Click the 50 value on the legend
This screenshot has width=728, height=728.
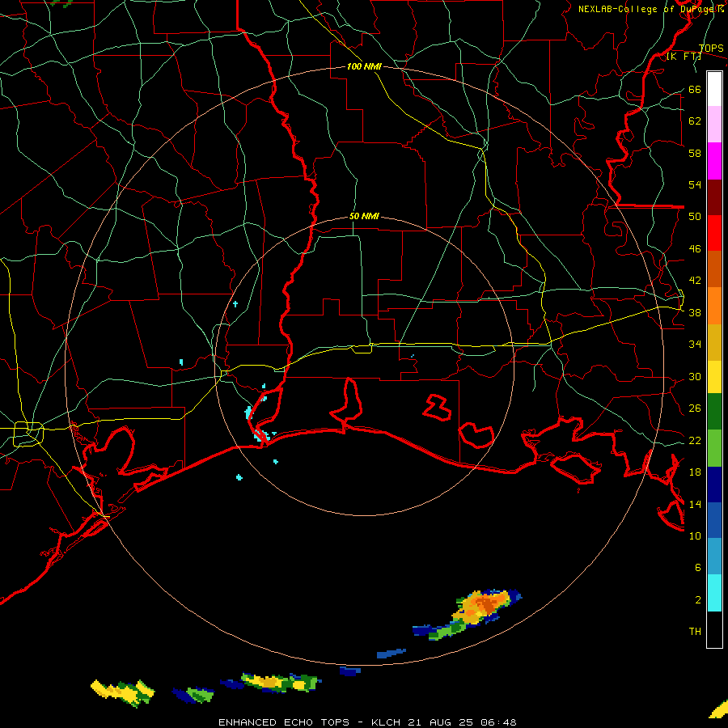(695, 217)
